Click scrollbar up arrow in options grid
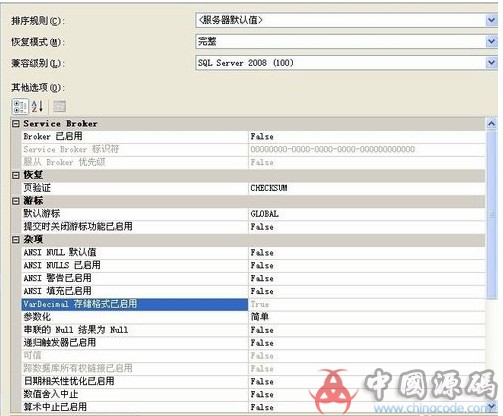The width and height of the screenshot is (503, 416). point(491,124)
